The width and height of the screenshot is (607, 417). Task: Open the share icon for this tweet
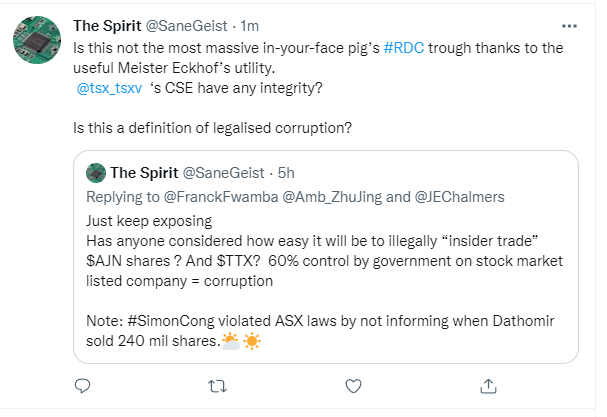(x=488, y=386)
